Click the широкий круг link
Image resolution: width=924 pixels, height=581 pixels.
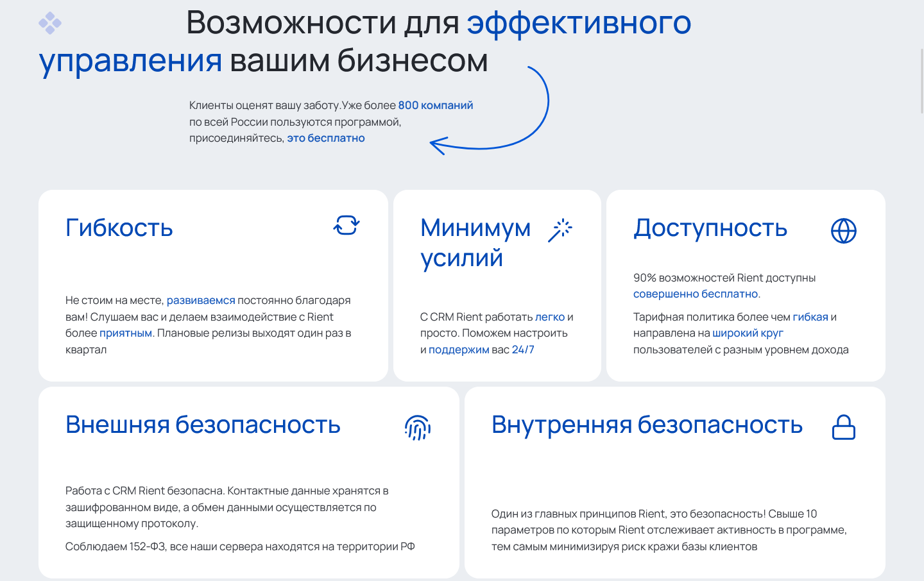click(x=748, y=333)
